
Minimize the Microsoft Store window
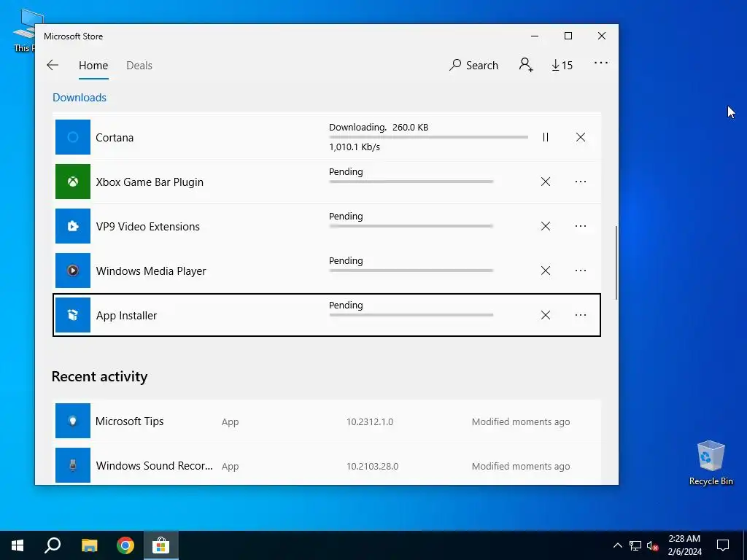point(535,36)
